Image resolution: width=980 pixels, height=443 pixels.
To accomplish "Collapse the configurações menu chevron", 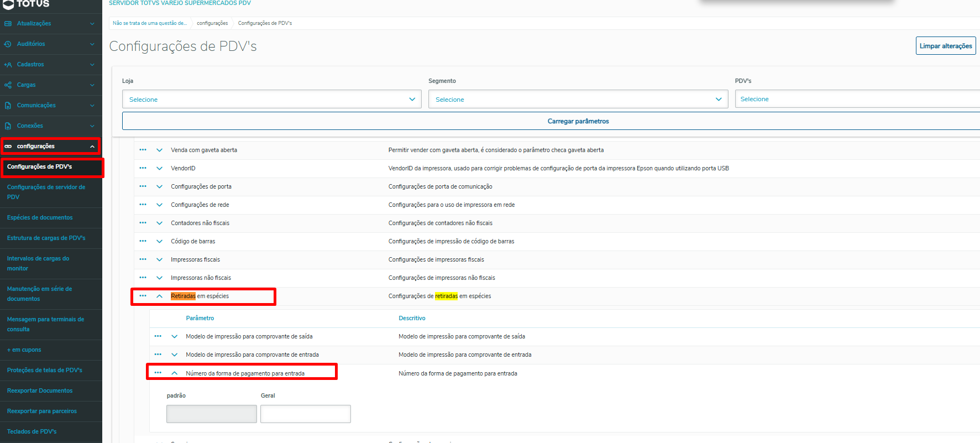I will (92, 147).
